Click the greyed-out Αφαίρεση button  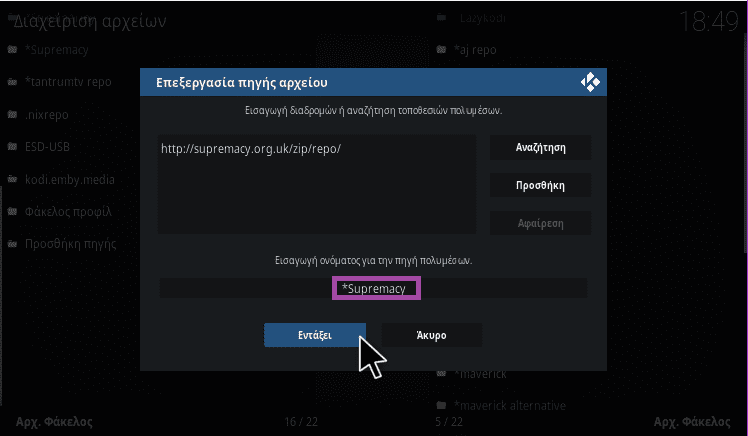coord(540,223)
